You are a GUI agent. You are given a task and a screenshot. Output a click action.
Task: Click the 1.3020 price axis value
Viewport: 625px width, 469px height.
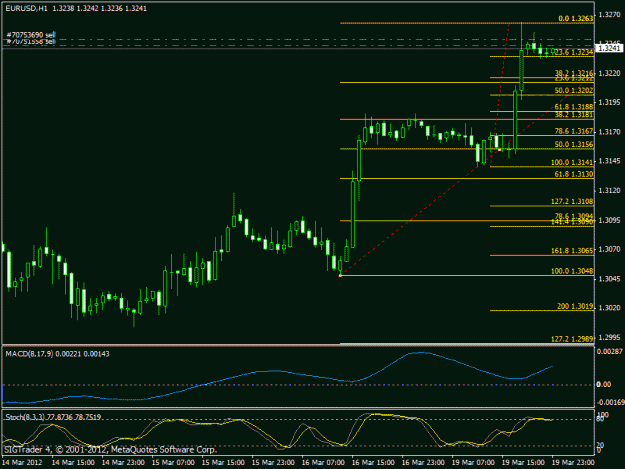pyautogui.click(x=609, y=308)
